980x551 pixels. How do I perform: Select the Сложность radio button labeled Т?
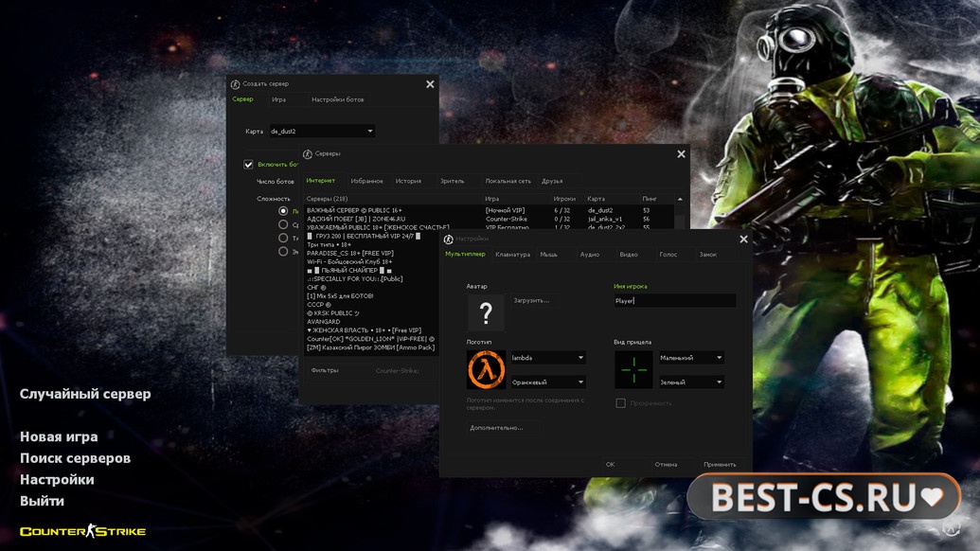tap(283, 238)
